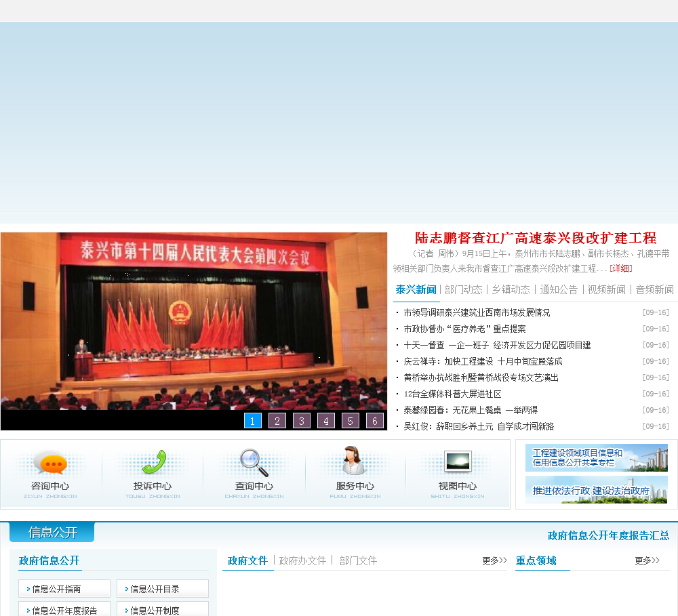Click the 工程建设领域项目信息和信用信息公开共享专栏 banner
This screenshot has width=678, height=616.
[x=597, y=458]
